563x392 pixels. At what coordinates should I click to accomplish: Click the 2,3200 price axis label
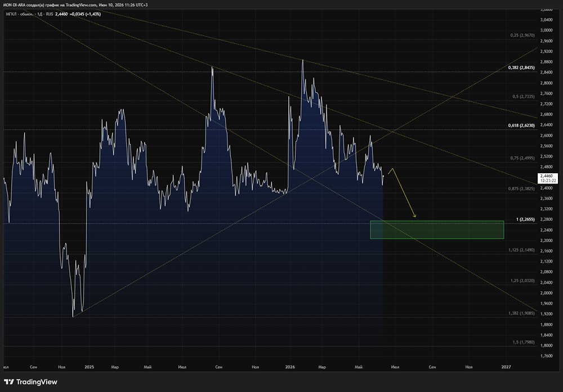[546, 209]
